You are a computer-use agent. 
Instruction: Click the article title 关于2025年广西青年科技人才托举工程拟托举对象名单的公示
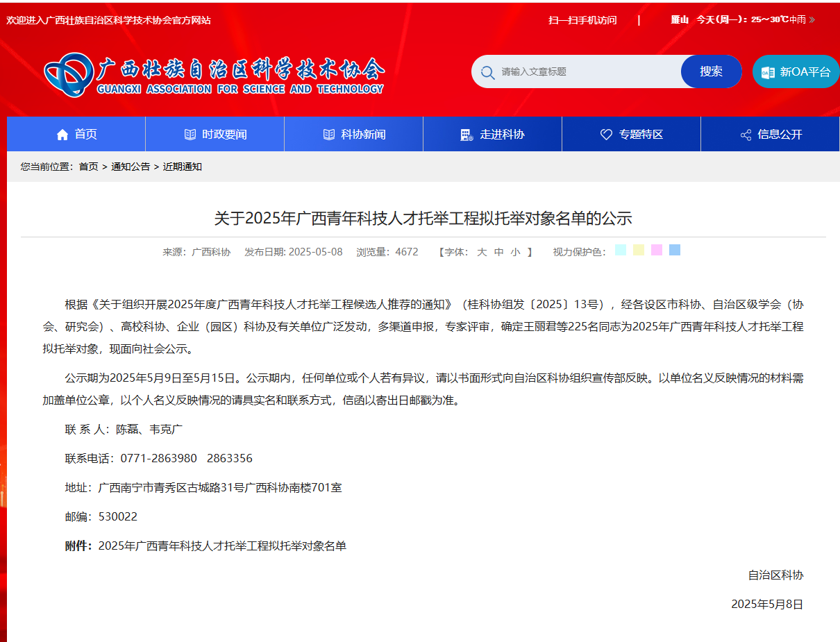(x=423, y=219)
